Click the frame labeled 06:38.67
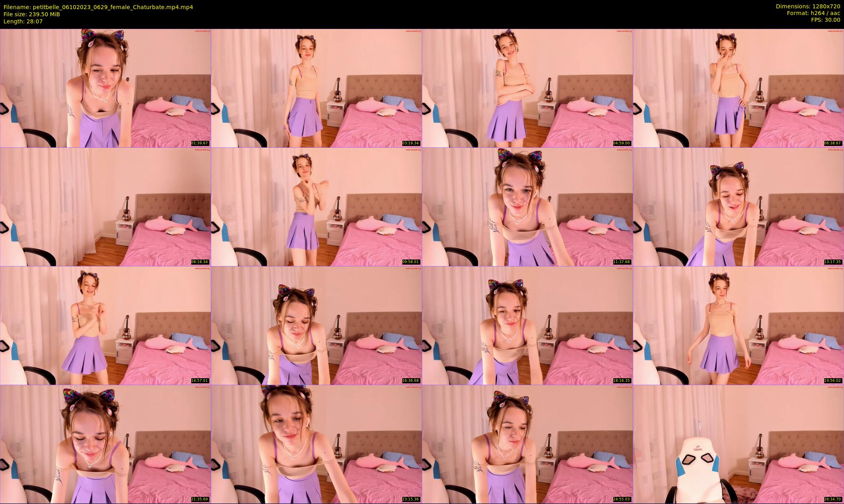Screen dimensions: 844x504 click(738, 88)
